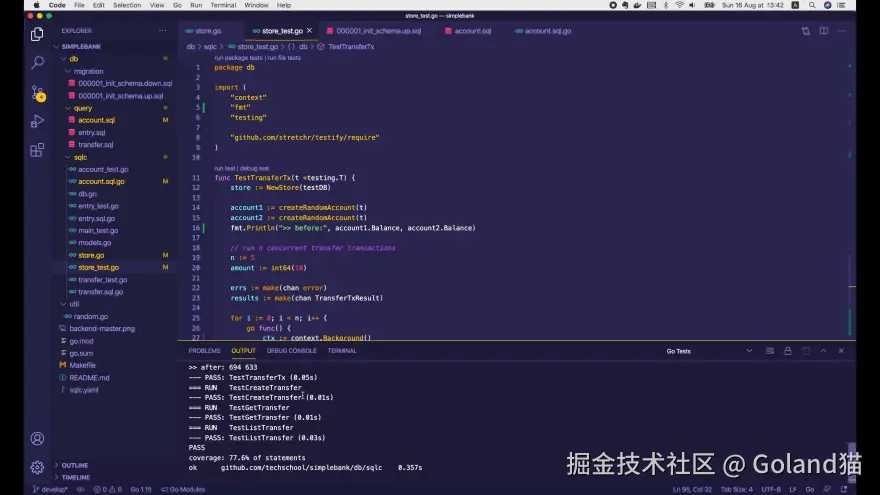The image size is (880, 495).
Task: Click Tab Size: 4 indicator
Action: pos(736,489)
